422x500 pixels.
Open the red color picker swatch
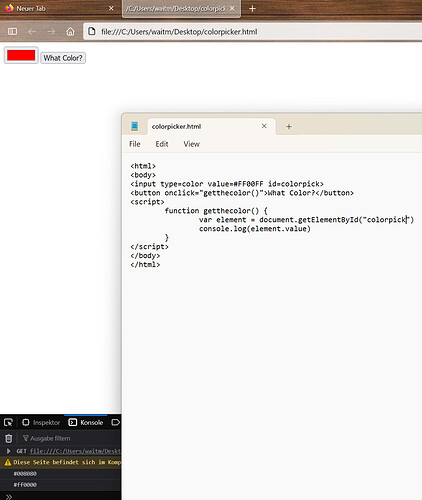tap(21, 55)
